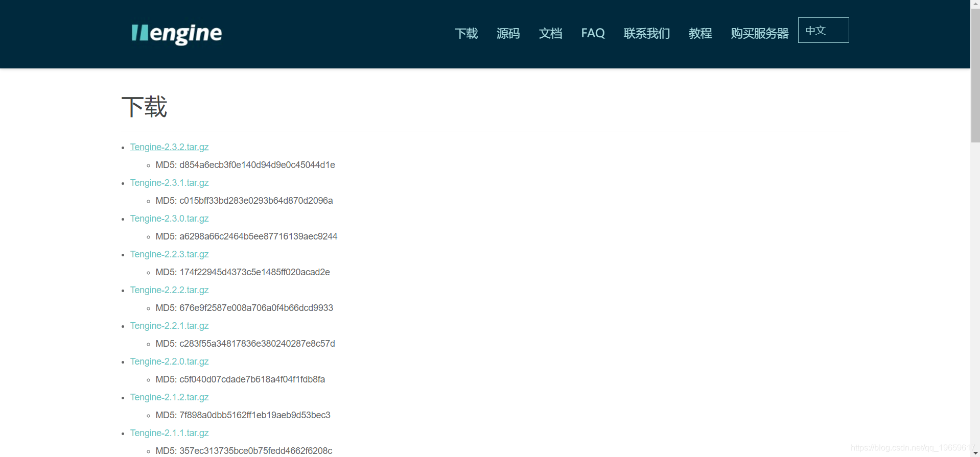
Task: Open the 购买服务器 navigation item
Action: (x=759, y=33)
